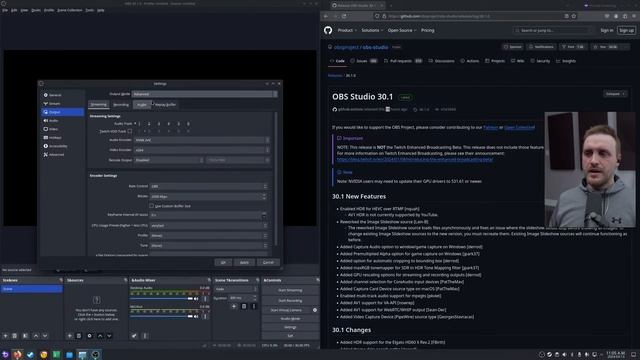Open Rate Control dropdown
The width and height of the screenshot is (640, 360).
pos(208,186)
